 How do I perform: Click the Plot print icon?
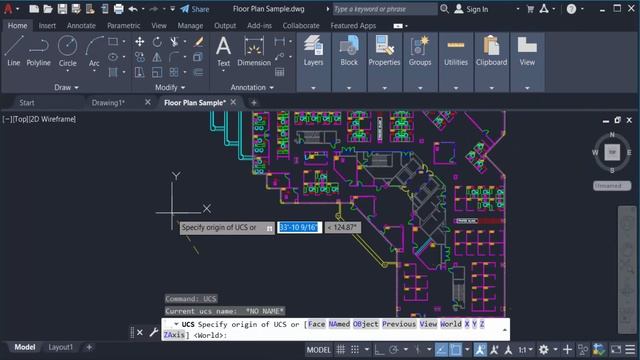[118, 9]
